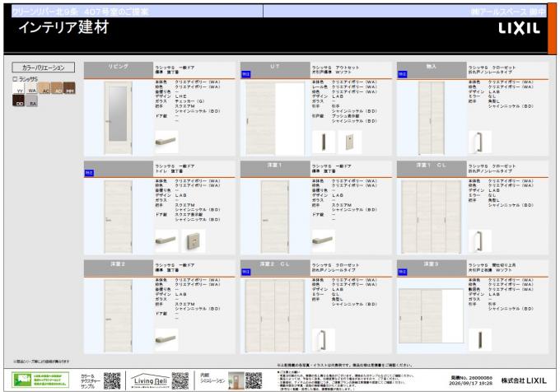The width and height of the screenshot is (560, 392).
Task: Click the カラー&テクスチャーサンプル QR code
Action: (x=112, y=380)
